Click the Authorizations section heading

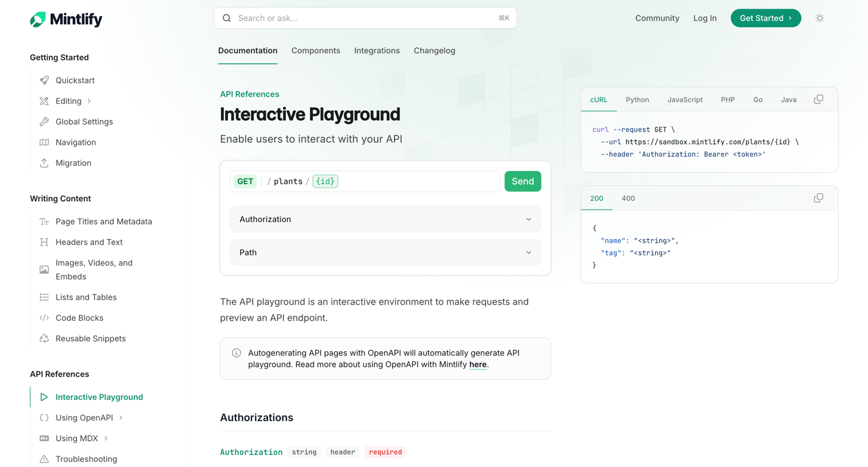point(257,418)
